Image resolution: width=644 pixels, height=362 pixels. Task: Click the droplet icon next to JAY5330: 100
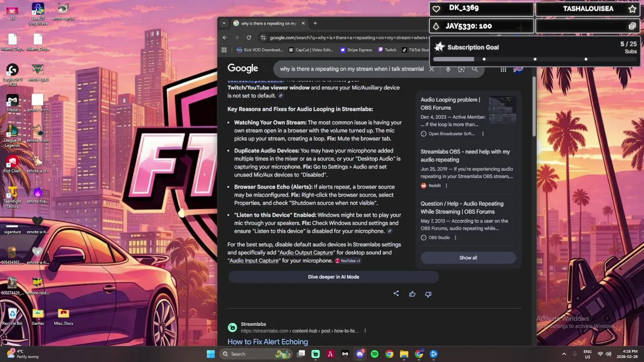(436, 26)
